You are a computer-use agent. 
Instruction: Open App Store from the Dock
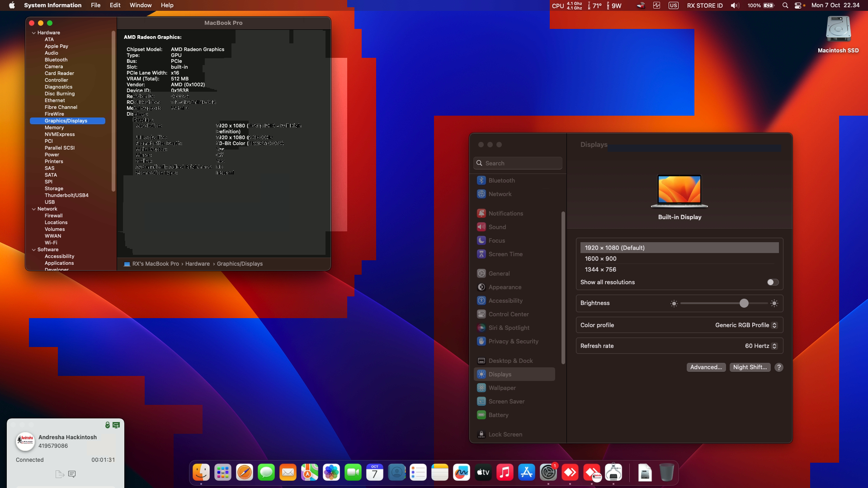pyautogui.click(x=527, y=473)
